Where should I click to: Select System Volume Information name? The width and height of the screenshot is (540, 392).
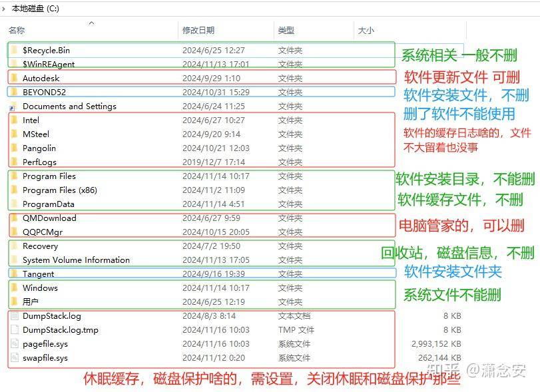tap(76, 260)
